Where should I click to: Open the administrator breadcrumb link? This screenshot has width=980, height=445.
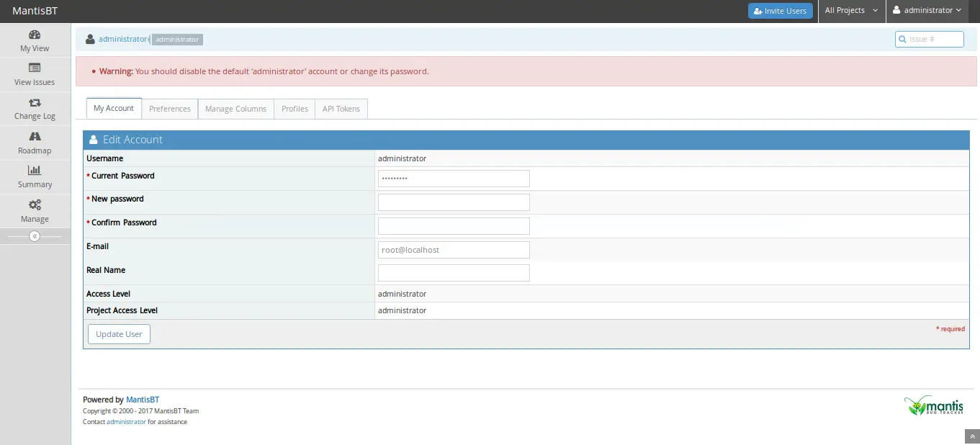coord(122,39)
